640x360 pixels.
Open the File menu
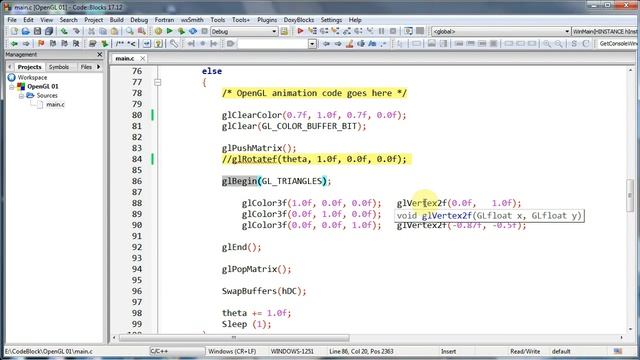12,20
